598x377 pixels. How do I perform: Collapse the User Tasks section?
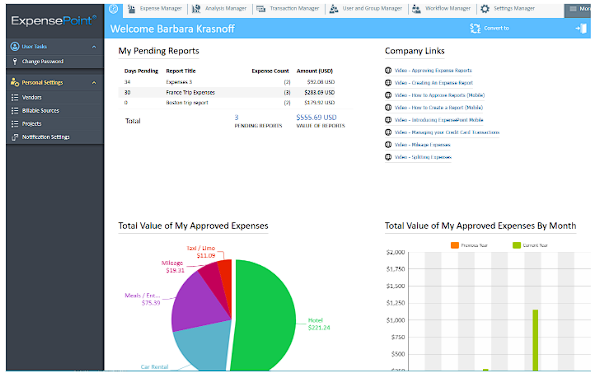94,47
